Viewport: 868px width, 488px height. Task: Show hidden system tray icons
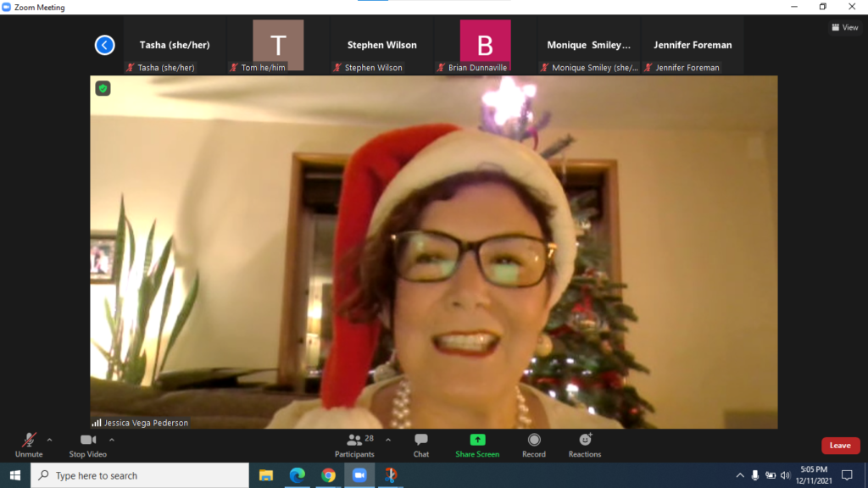click(739, 475)
